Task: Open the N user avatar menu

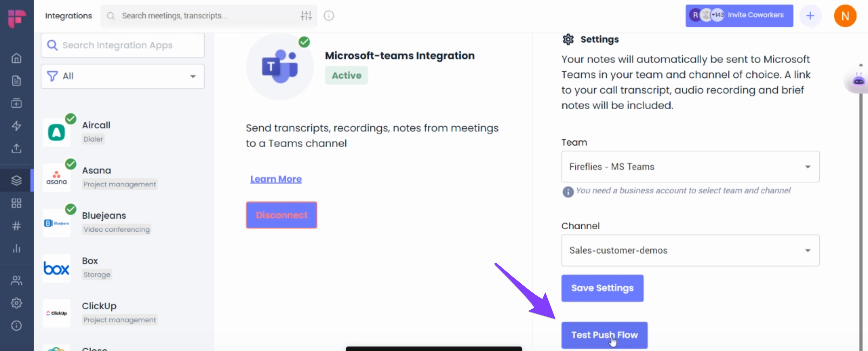Action: 845,15
